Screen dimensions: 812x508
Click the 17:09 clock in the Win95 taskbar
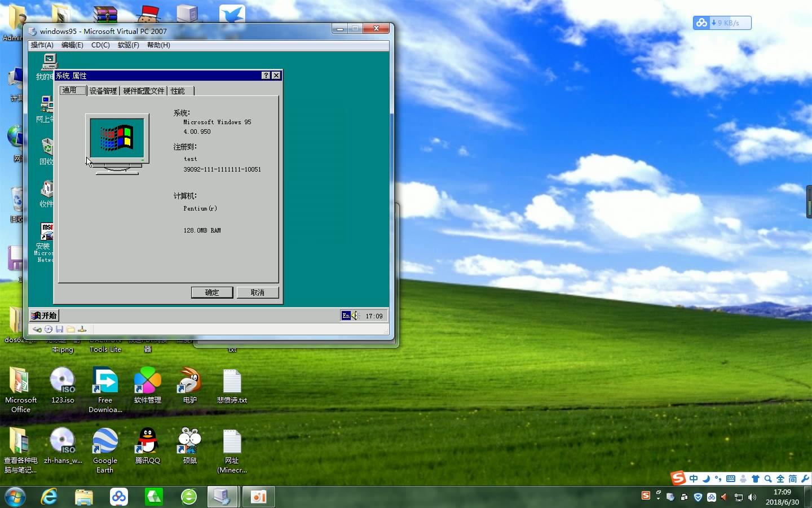click(x=374, y=316)
